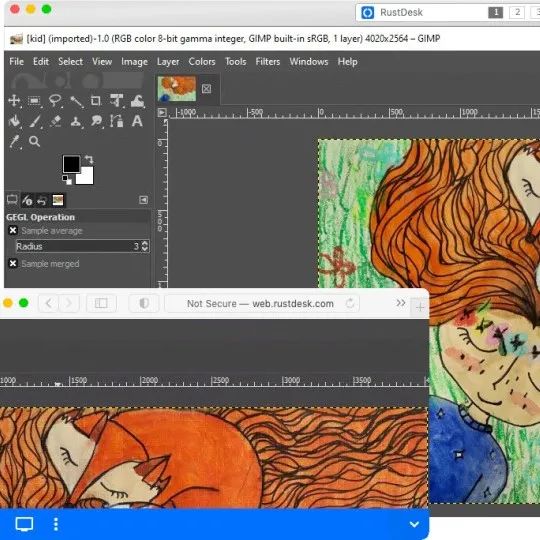Viewport: 540px width, 540px height.
Task: Select the Free Select lasso tool
Action: (x=55, y=101)
